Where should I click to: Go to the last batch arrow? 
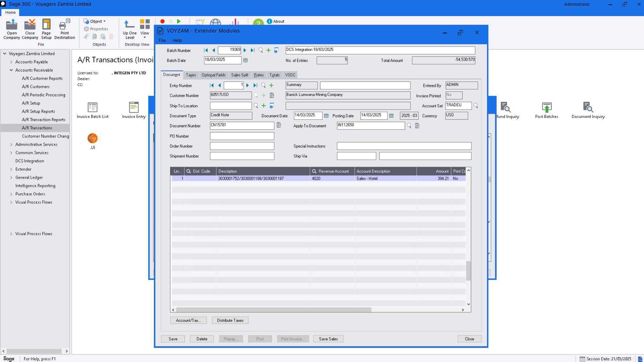pyautogui.click(x=253, y=50)
